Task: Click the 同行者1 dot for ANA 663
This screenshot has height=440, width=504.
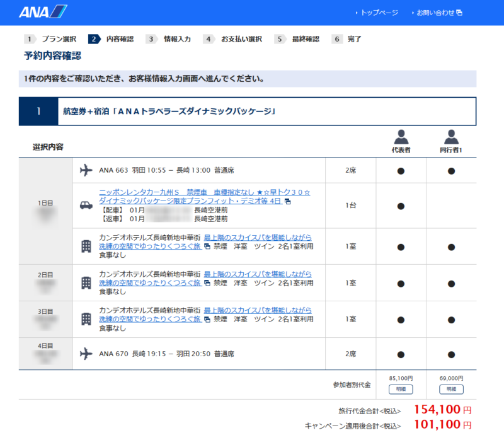Action: tap(451, 171)
